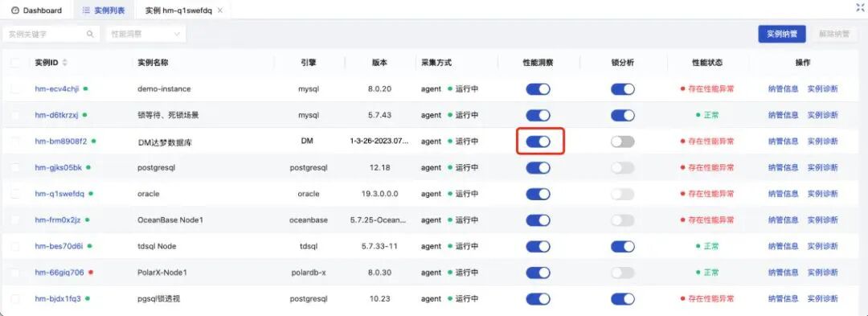868x316 pixels.
Task: Open 实例诊断 for pgsql锁透视
Action: click(x=823, y=298)
